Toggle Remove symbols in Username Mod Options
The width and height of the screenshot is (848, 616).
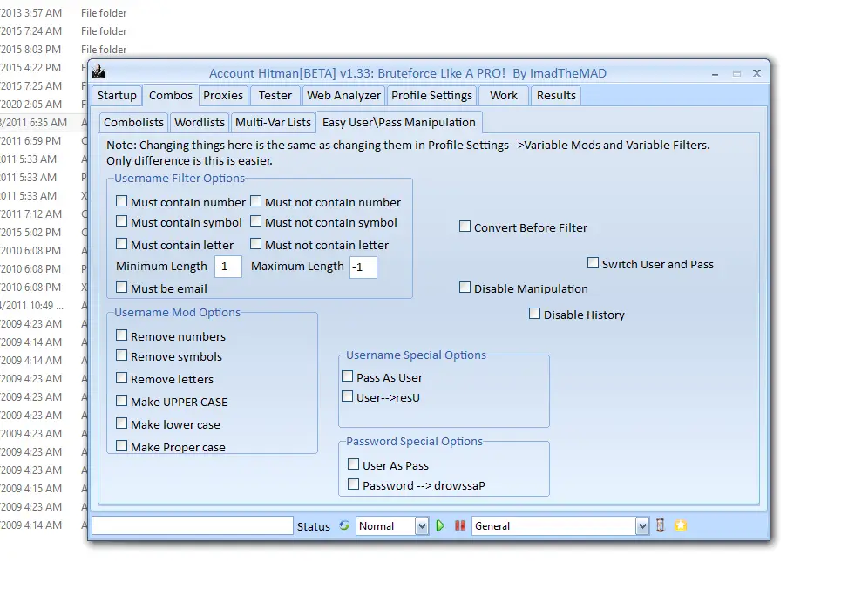click(120, 355)
